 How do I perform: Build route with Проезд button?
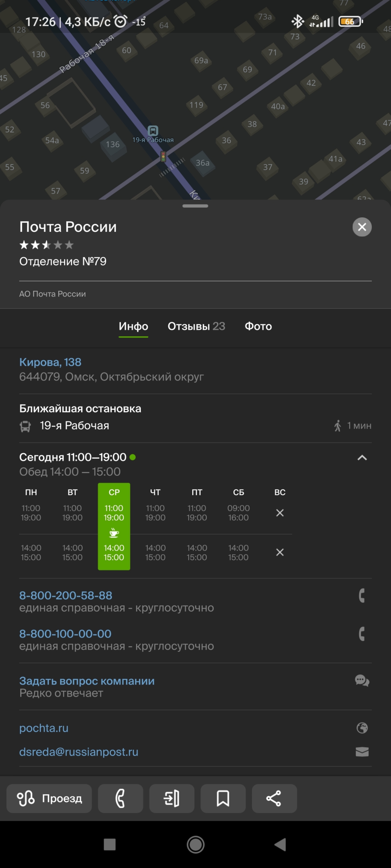[x=49, y=798]
